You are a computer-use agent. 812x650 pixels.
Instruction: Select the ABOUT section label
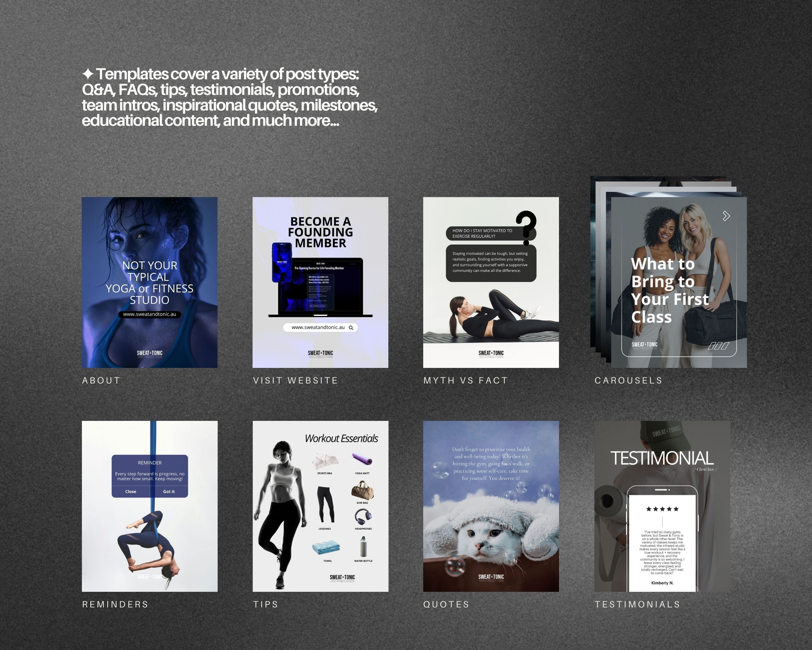[x=101, y=380]
